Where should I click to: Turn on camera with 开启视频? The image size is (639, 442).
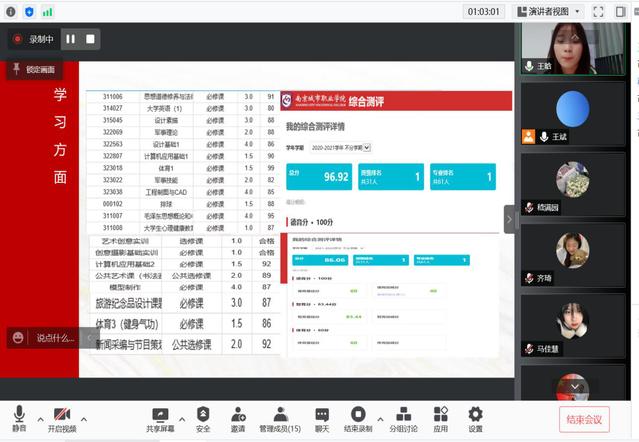[61, 418]
